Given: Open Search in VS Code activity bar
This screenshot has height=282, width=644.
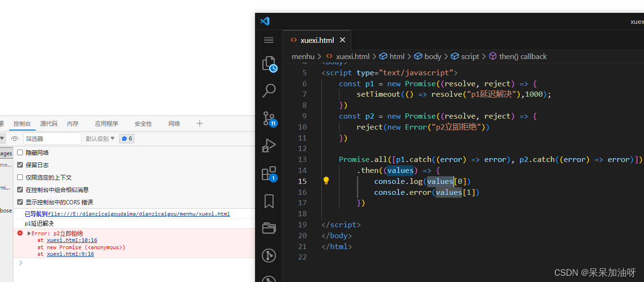Looking at the screenshot, I should click(269, 91).
